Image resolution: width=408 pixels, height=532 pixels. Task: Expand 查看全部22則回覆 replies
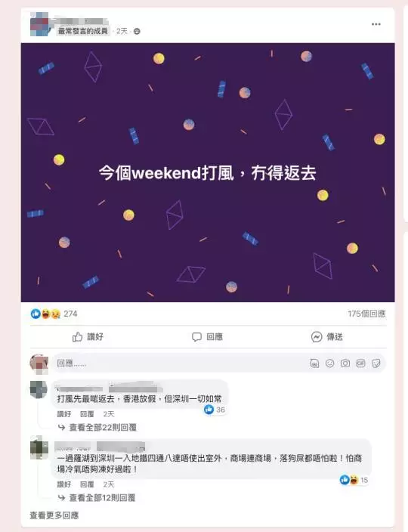coord(103,428)
